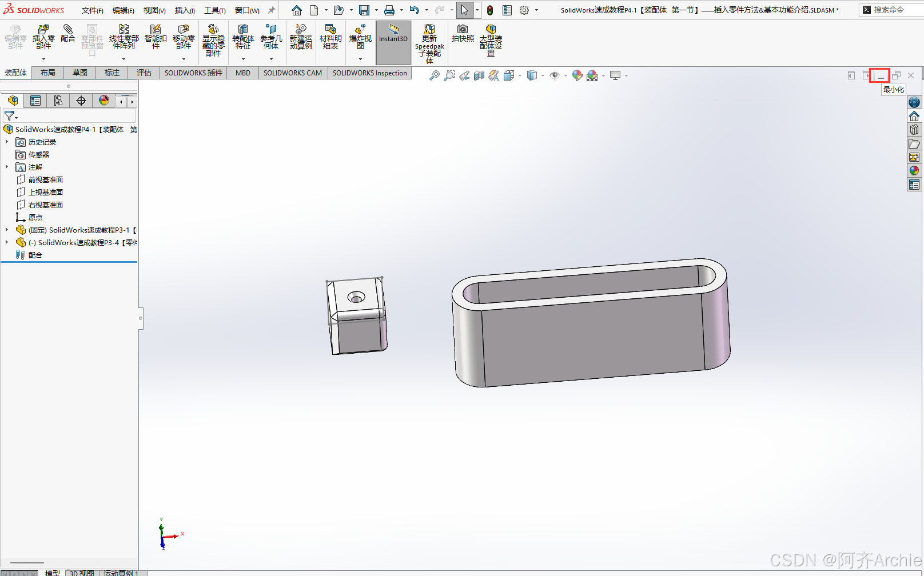Image resolution: width=924 pixels, height=576 pixels.
Task: Click the Save floppy disk icon
Action: pyautogui.click(x=364, y=10)
